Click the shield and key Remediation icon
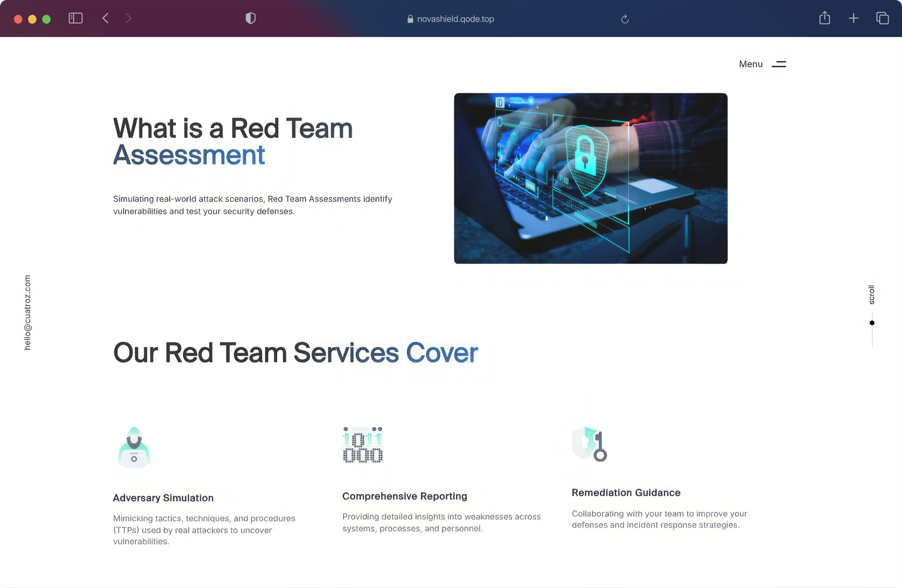Image resolution: width=902 pixels, height=588 pixels. (590, 444)
